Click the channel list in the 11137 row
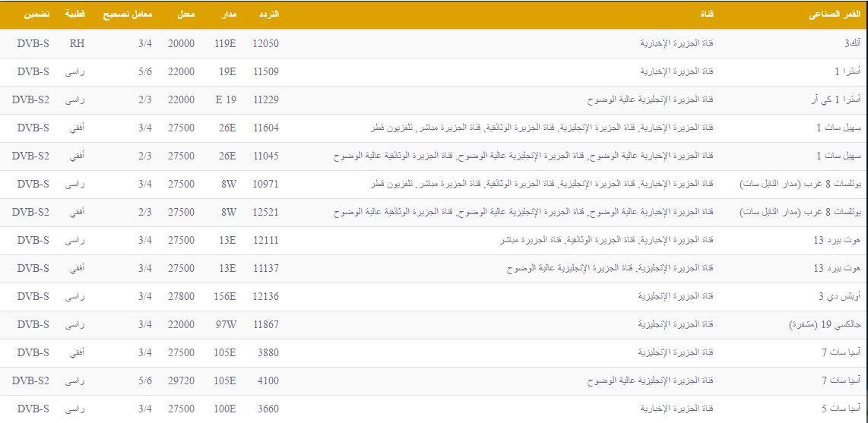Screen dimensions: 868x423 (x=610, y=269)
